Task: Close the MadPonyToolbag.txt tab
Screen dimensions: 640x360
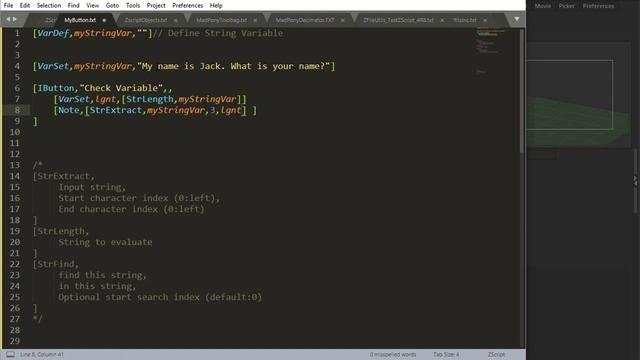Action: 255,20
